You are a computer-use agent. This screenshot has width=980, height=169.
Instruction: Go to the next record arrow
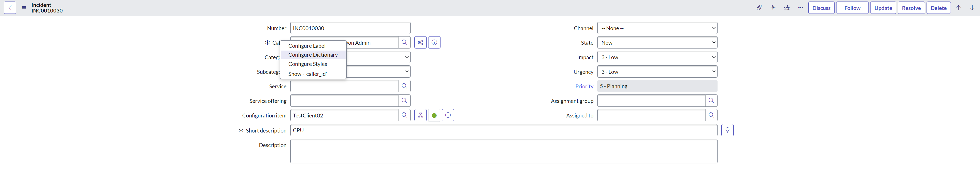point(972,8)
